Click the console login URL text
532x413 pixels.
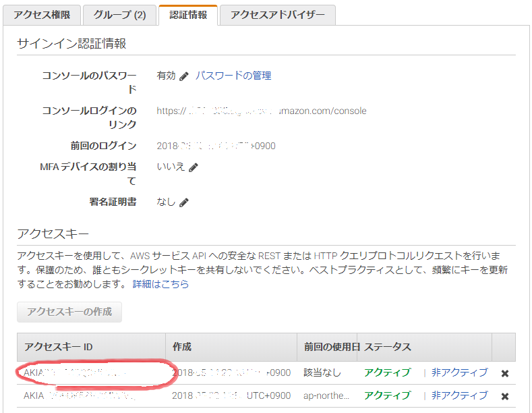[x=262, y=111]
